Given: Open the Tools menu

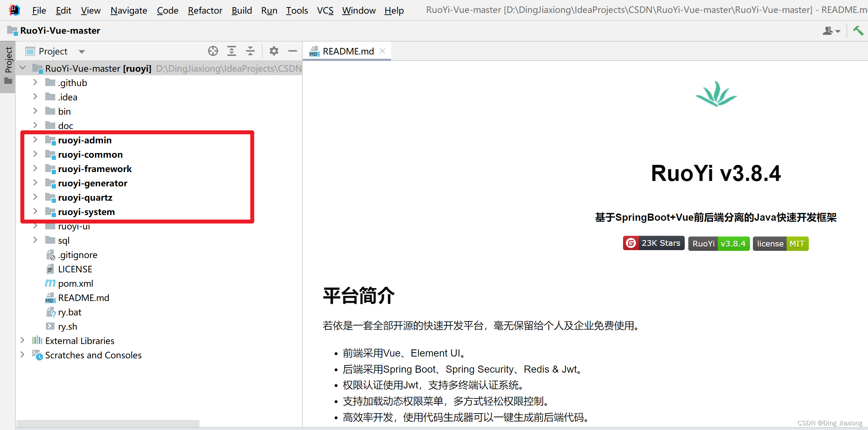Looking at the screenshot, I should (297, 10).
